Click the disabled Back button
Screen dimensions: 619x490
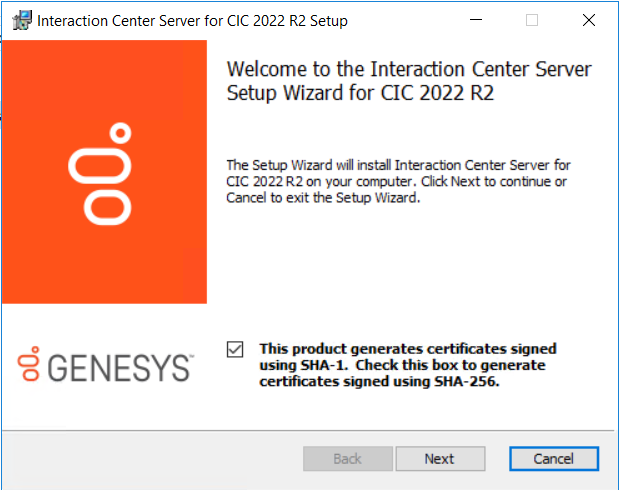347,459
